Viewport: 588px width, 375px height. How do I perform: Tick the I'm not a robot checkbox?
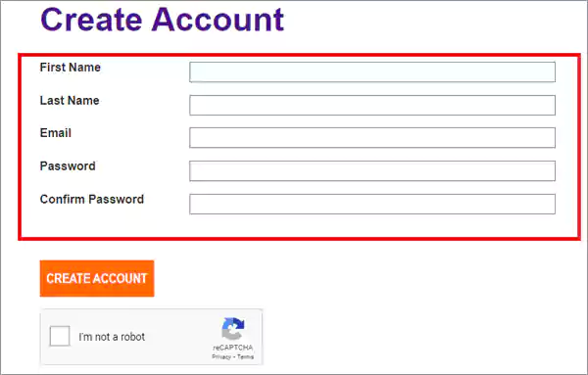(60, 336)
